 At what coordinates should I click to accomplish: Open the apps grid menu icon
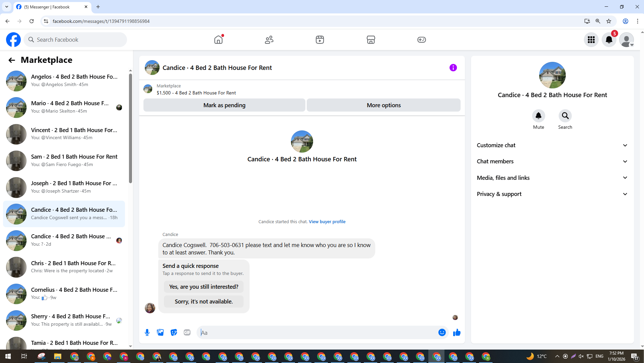tap(591, 40)
